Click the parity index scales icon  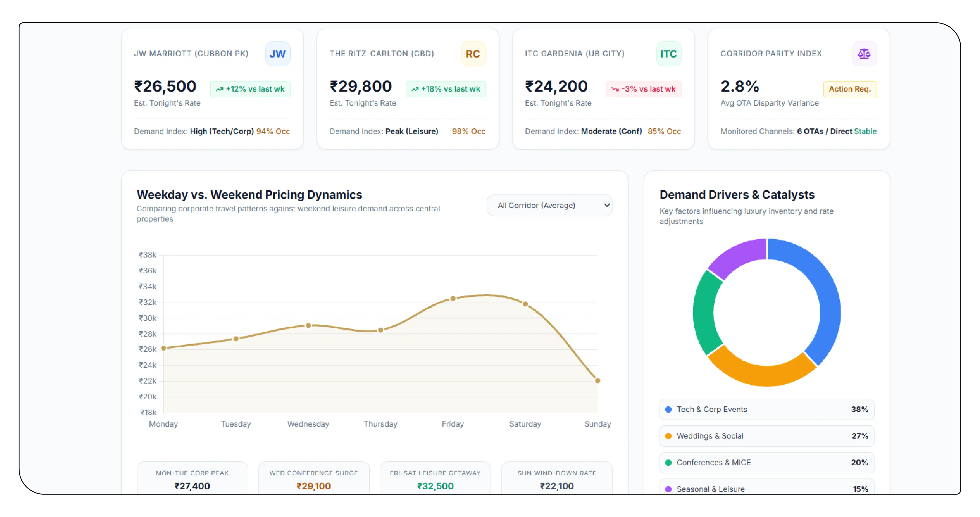click(x=864, y=54)
